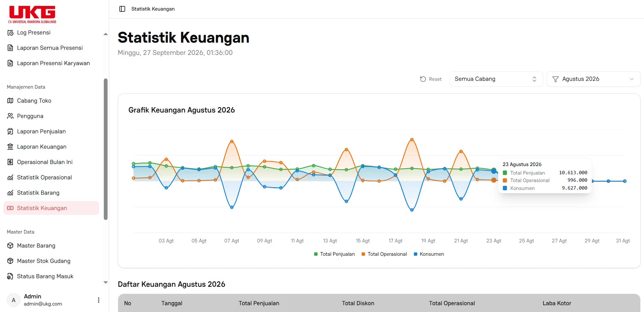Image resolution: width=644 pixels, height=312 pixels.
Task: Open the Agustus 2026 month filter
Action: point(593,79)
